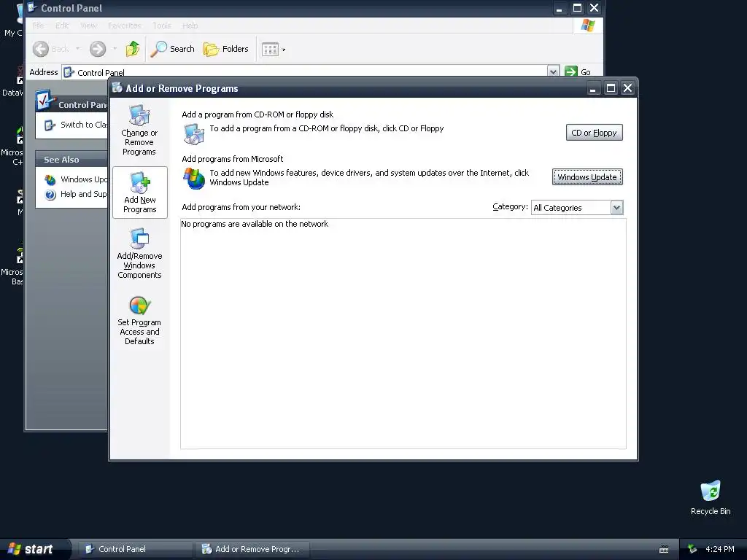Select Add New Programs sidebar icon
This screenshot has height=560, width=747.
139,192
